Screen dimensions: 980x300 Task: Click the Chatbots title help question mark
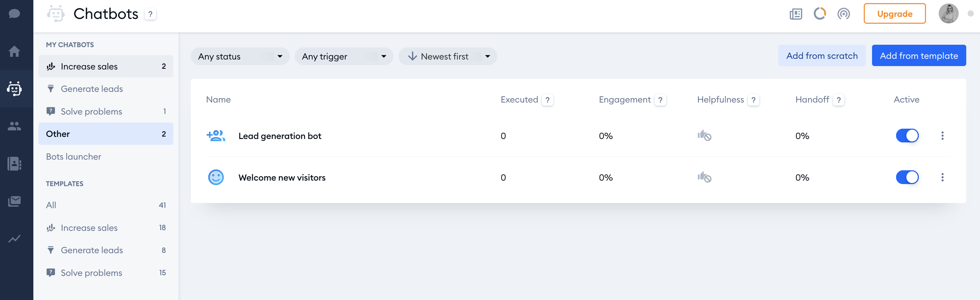pos(150,14)
